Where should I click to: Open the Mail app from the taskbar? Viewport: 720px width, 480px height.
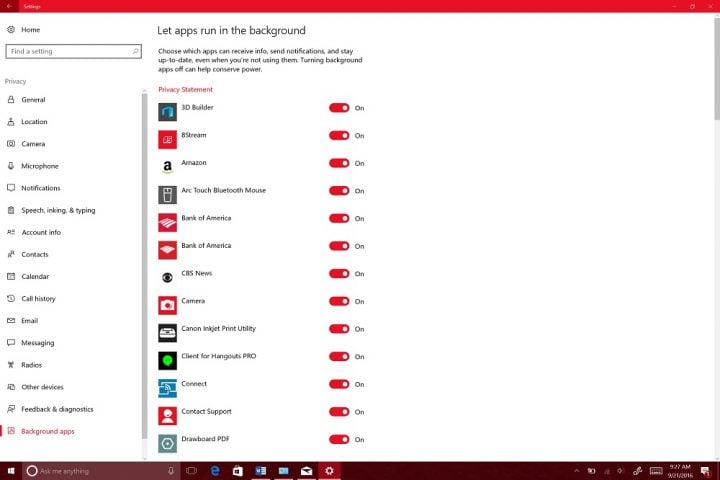tap(307, 471)
